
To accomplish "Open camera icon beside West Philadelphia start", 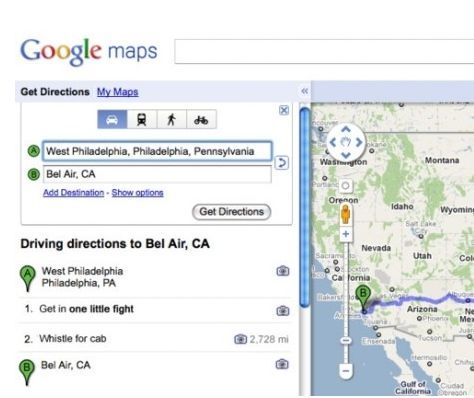I will pos(283,271).
